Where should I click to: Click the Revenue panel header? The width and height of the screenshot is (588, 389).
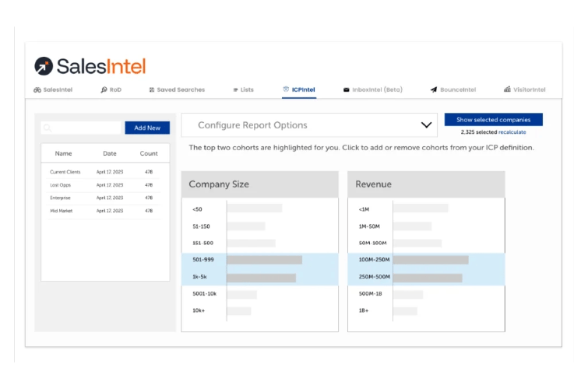tap(426, 184)
